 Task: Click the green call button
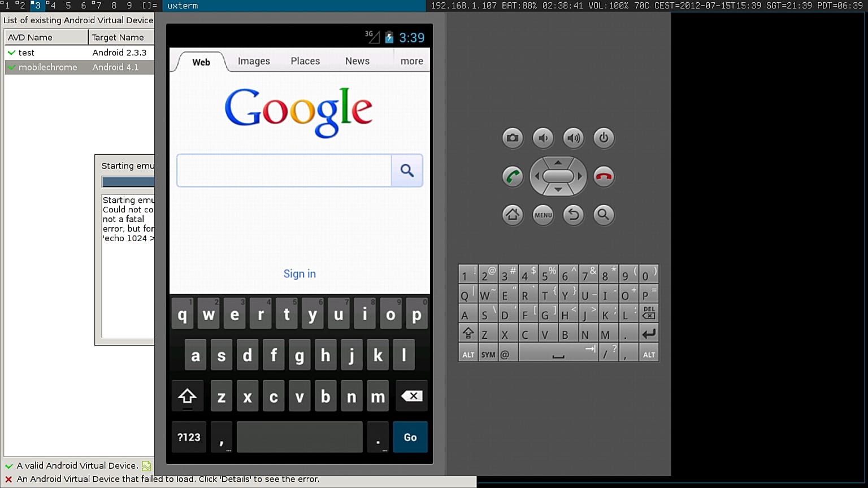pyautogui.click(x=513, y=176)
